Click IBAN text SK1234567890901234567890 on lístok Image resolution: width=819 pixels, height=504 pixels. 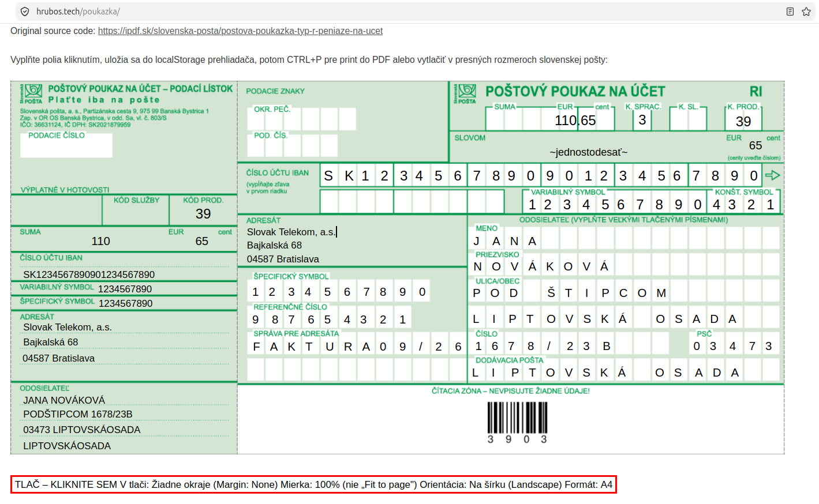[89, 274]
